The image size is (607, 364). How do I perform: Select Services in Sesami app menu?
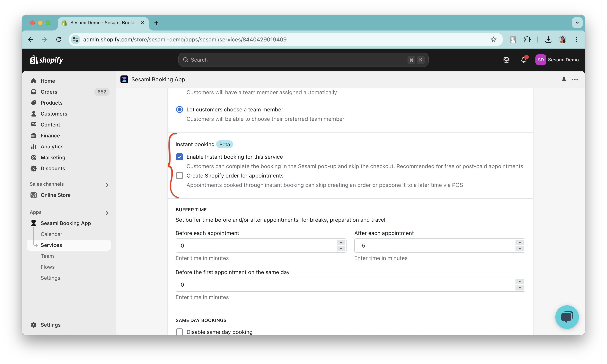[x=69, y=245]
